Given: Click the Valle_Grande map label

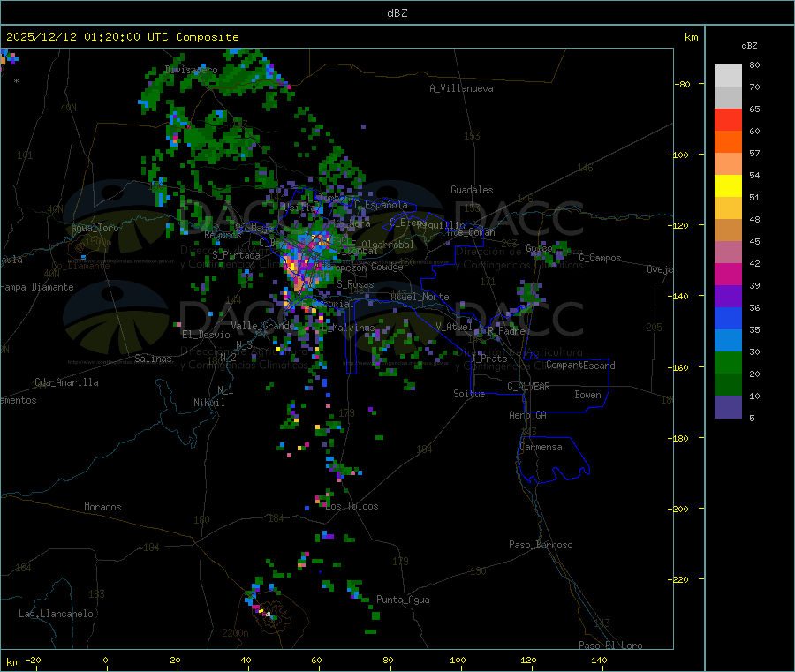Looking at the screenshot, I should 262,325.
